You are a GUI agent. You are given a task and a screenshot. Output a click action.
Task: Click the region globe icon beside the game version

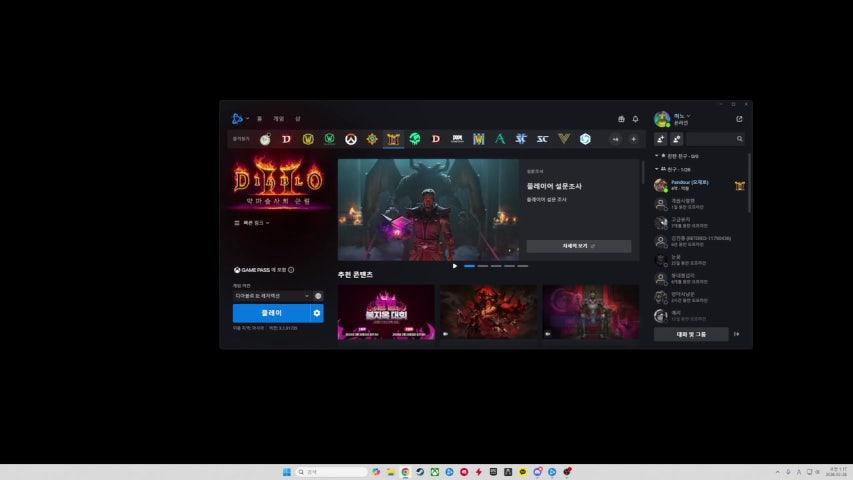point(318,296)
